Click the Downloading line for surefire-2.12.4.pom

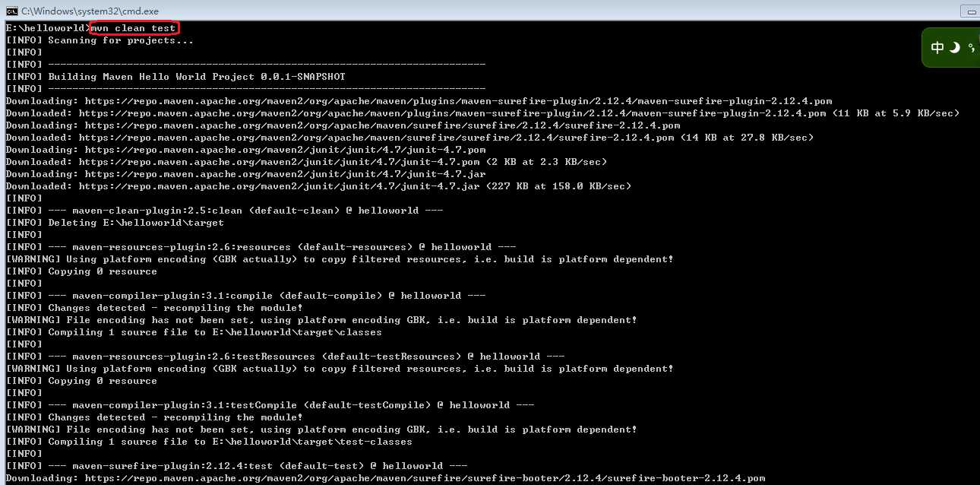coord(343,125)
